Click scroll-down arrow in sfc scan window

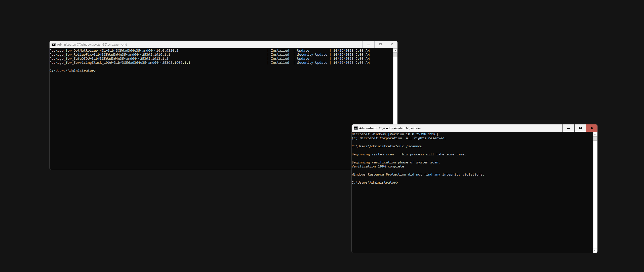595,251
